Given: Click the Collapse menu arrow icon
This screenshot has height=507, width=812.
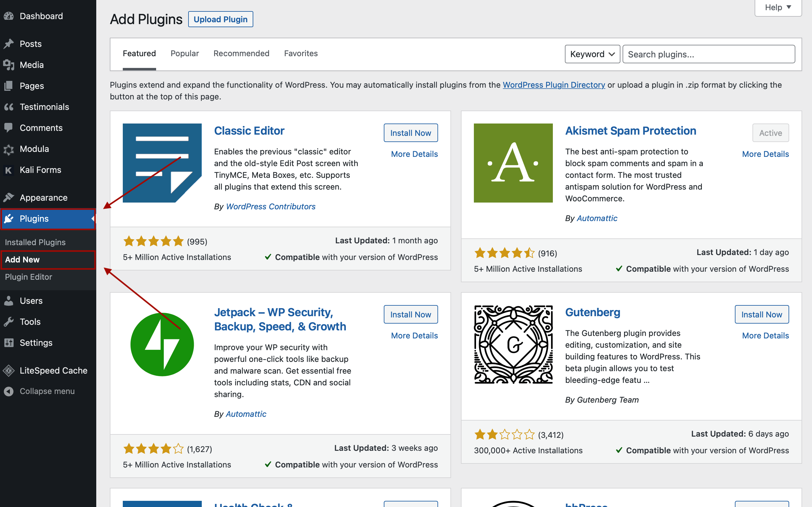Looking at the screenshot, I should [x=9, y=391].
